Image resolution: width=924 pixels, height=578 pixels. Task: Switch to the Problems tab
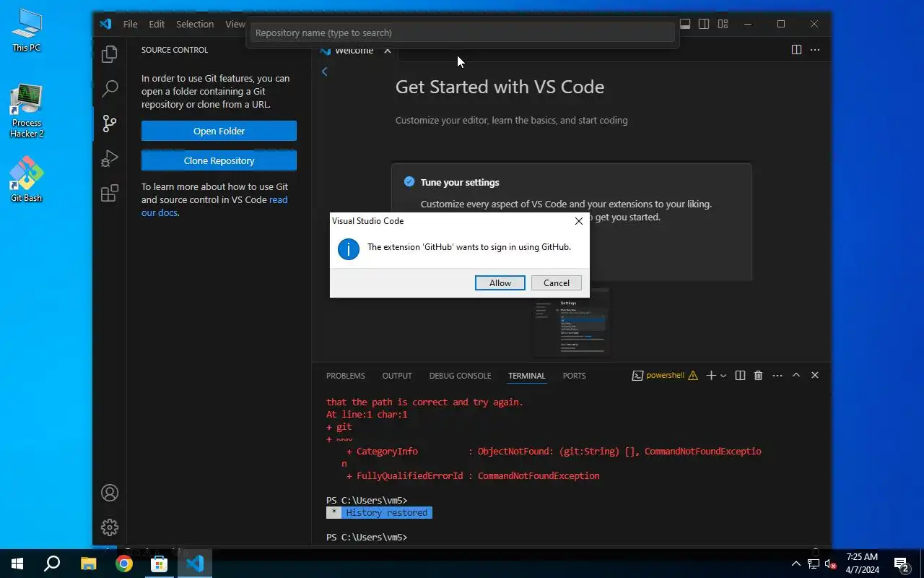click(x=346, y=376)
